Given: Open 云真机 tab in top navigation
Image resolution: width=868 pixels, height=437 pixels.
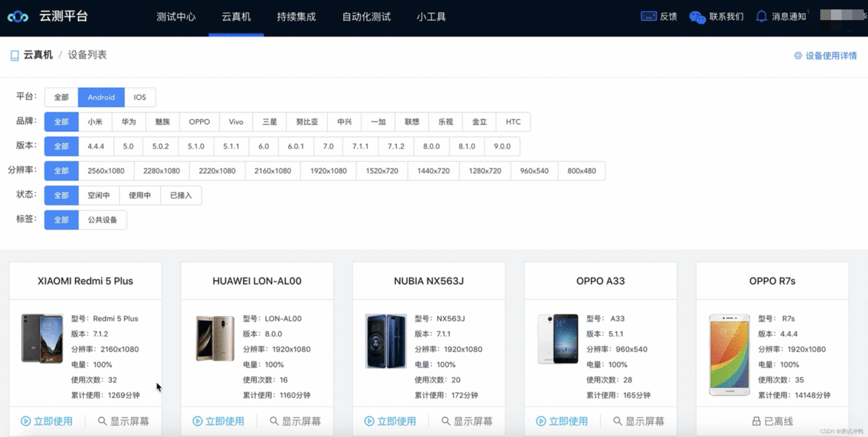Looking at the screenshot, I should tap(236, 17).
